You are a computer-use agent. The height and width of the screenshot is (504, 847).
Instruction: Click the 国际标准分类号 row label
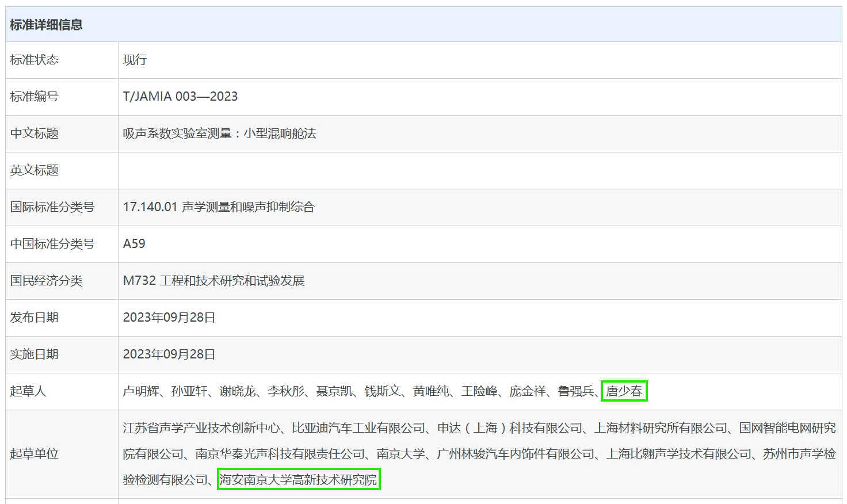pyautogui.click(x=52, y=207)
